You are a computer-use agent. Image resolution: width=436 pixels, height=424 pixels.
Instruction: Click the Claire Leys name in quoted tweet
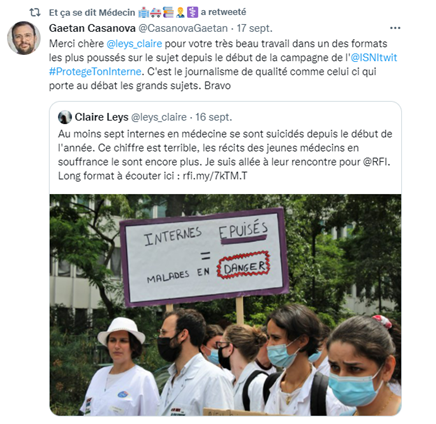pyautogui.click(x=101, y=117)
